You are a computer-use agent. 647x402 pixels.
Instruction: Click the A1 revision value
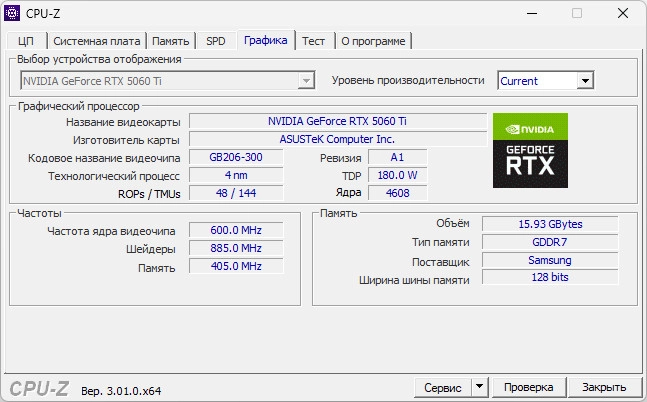coord(397,157)
